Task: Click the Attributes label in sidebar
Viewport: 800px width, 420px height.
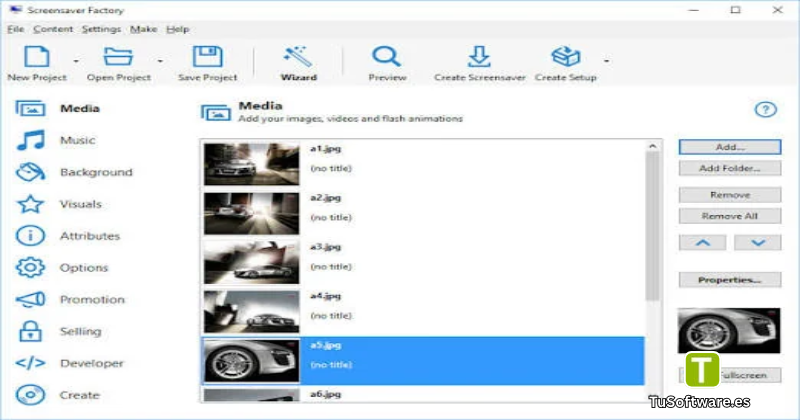Action: pyautogui.click(x=90, y=236)
